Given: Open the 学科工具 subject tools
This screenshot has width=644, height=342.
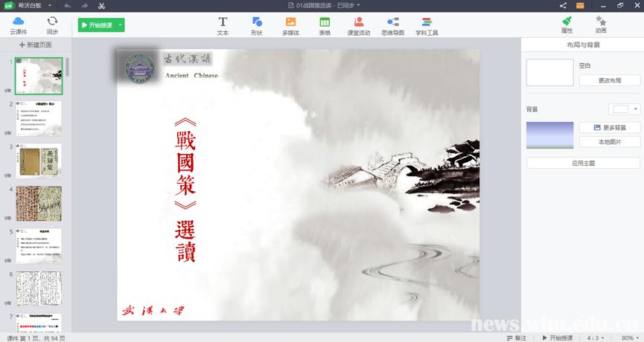Looking at the screenshot, I should pyautogui.click(x=427, y=26).
